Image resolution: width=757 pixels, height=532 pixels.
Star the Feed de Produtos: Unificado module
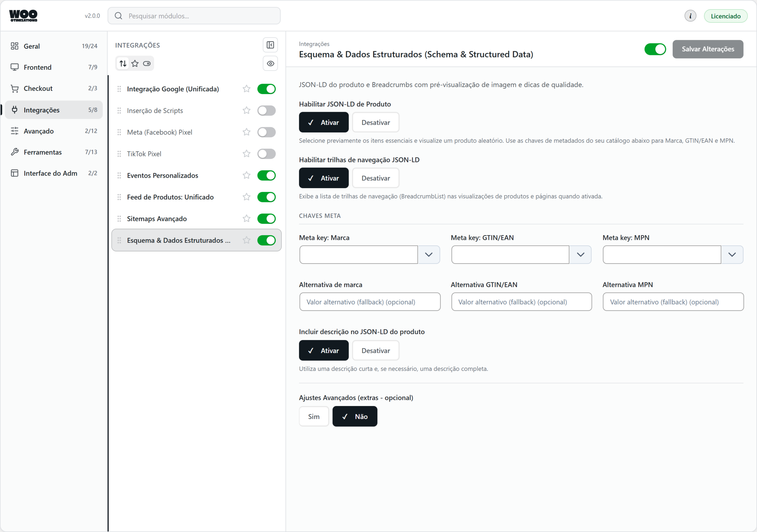(246, 197)
